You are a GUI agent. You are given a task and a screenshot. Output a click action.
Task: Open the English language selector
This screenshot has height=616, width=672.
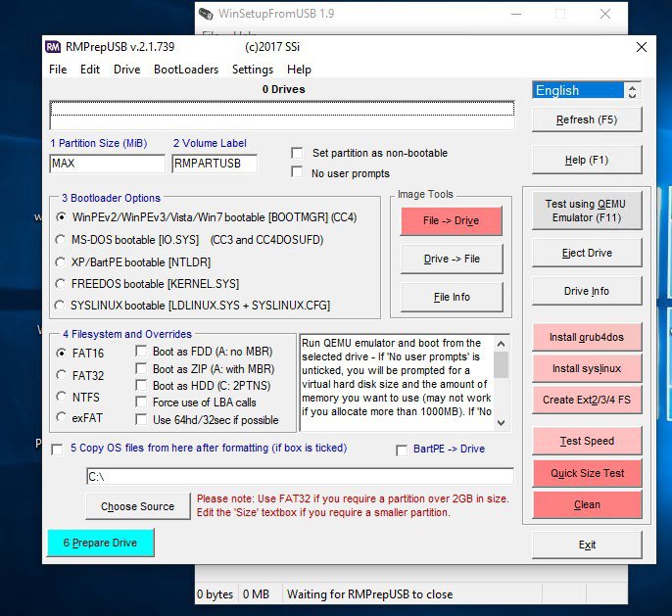coord(578,90)
